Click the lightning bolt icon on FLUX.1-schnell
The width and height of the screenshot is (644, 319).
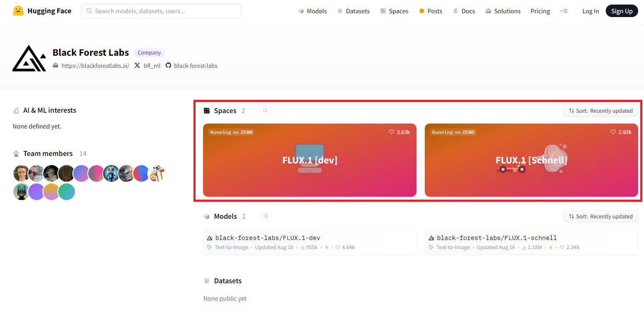pos(551,247)
